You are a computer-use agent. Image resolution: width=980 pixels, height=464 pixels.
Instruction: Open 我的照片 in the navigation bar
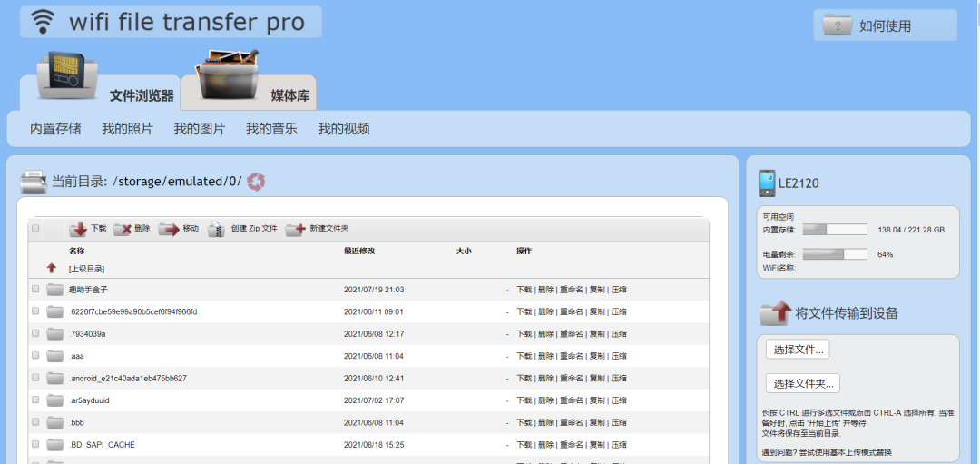pos(128,130)
